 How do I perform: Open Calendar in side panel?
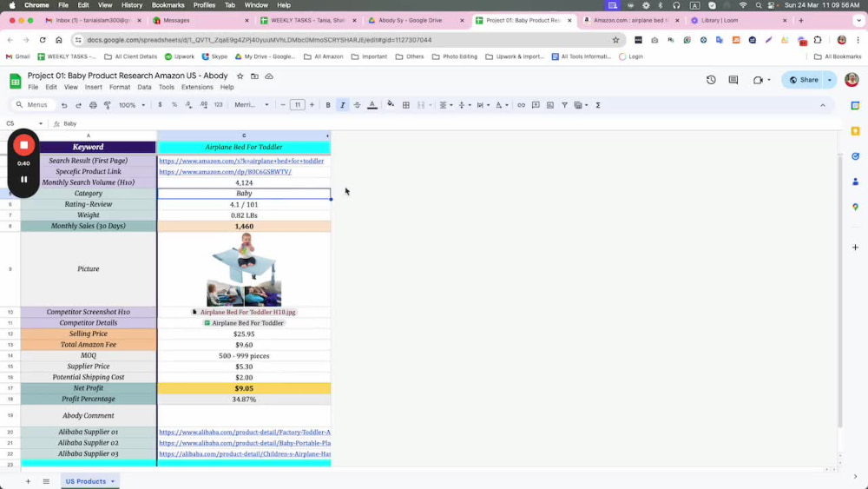click(855, 106)
